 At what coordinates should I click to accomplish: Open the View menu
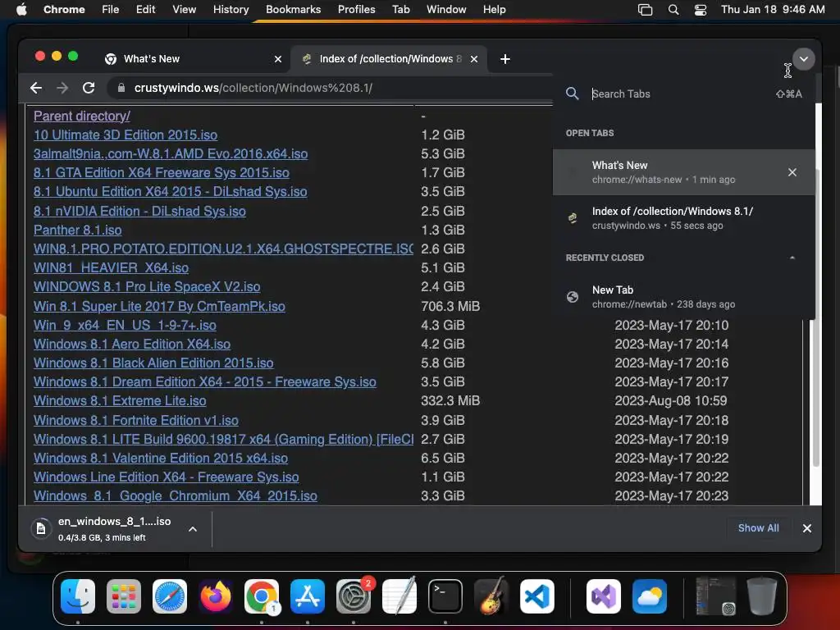184,10
